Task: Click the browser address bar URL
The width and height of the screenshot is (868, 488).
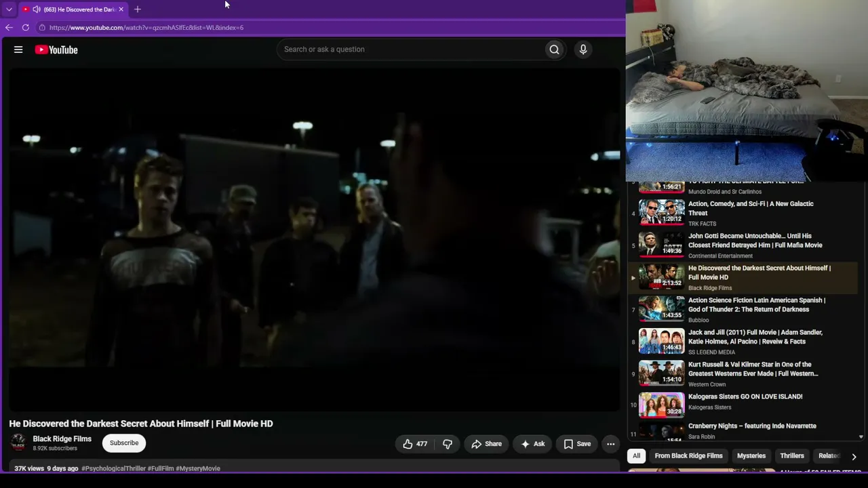Action: [x=146, y=28]
